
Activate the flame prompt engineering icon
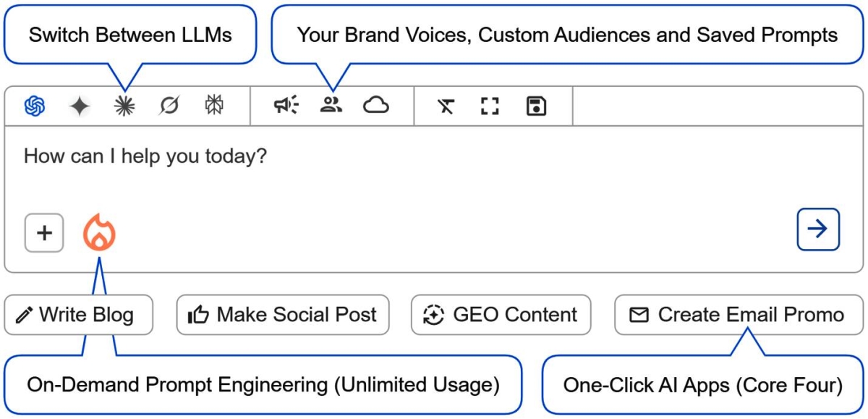coord(99,232)
